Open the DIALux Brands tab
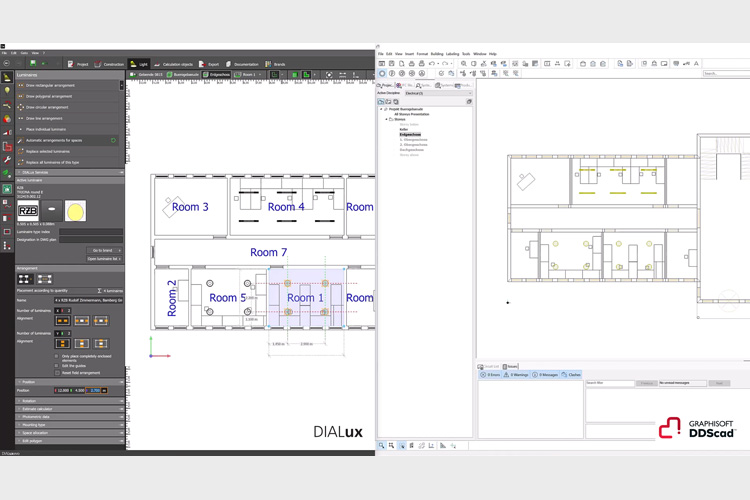The width and height of the screenshot is (750, 500). coord(276,64)
